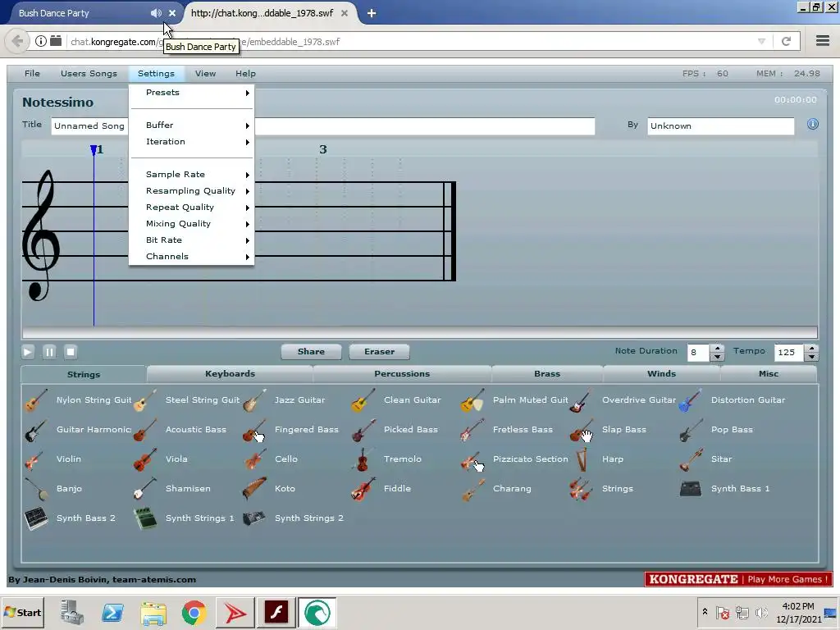The width and height of the screenshot is (840, 630).
Task: Choose the Sitar instrument icon
Action: pos(691,459)
